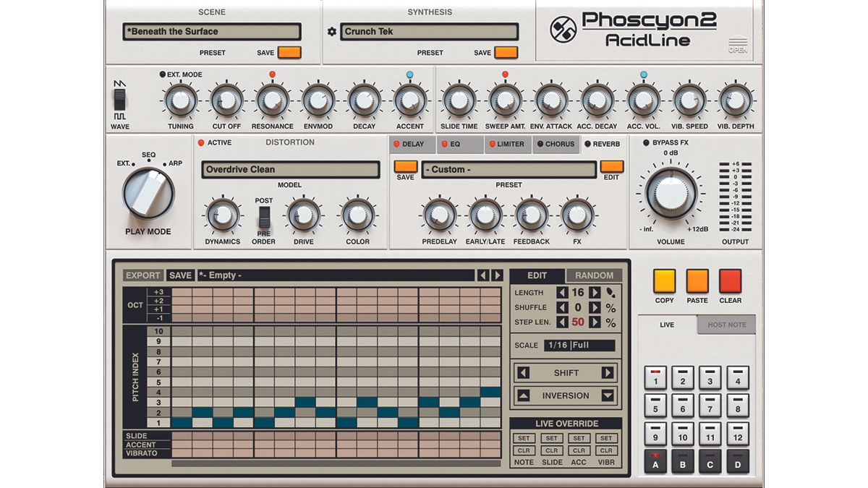Viewport: 868px width, 488px height.
Task: Open the synthesis settings gear icon
Action: click(331, 31)
